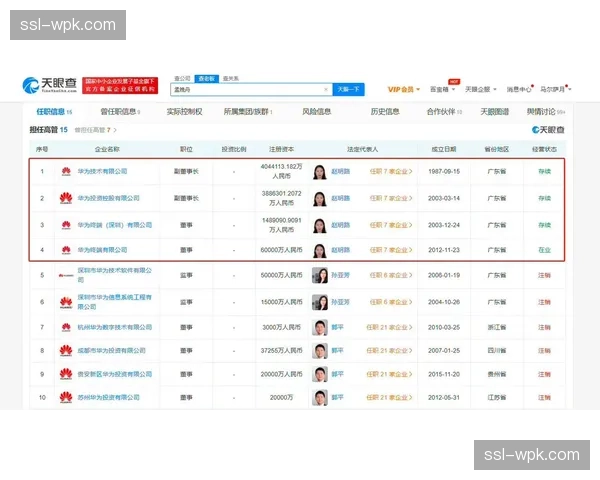Image resolution: width=600 pixels, height=480 pixels.
Task: Open company link 华为投资控股有限公司
Action: coord(108,198)
